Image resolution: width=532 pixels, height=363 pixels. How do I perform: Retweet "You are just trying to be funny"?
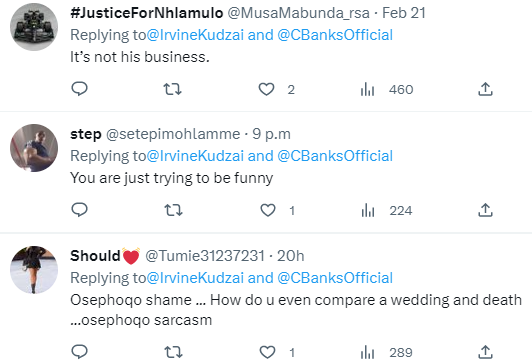(x=173, y=210)
